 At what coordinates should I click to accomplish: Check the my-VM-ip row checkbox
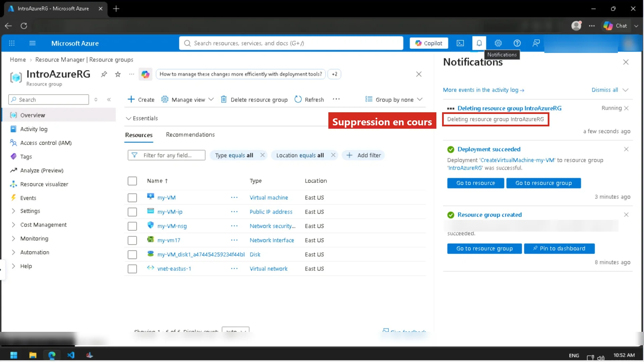(132, 212)
